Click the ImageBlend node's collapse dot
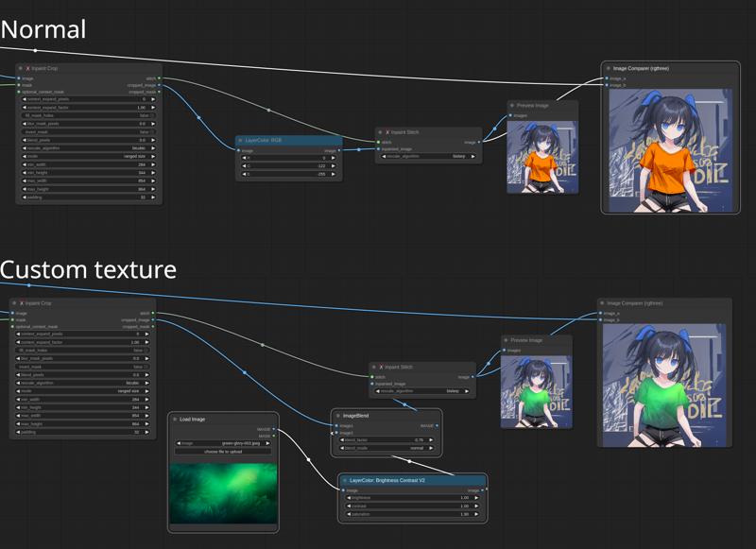Viewport: 756px width, 549px height. click(338, 416)
